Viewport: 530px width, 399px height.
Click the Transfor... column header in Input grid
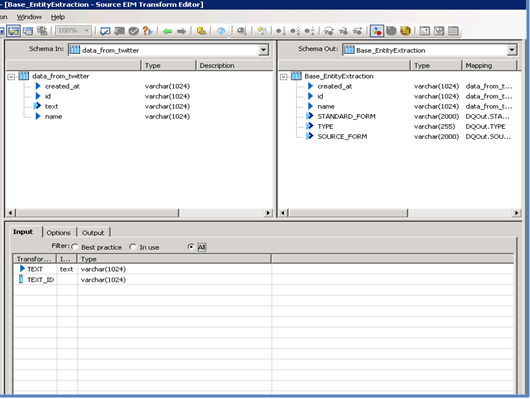click(34, 259)
